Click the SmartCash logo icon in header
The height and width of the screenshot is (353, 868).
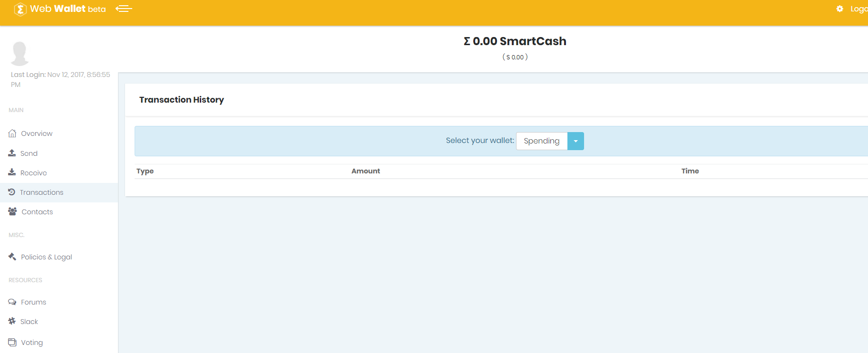[20, 9]
